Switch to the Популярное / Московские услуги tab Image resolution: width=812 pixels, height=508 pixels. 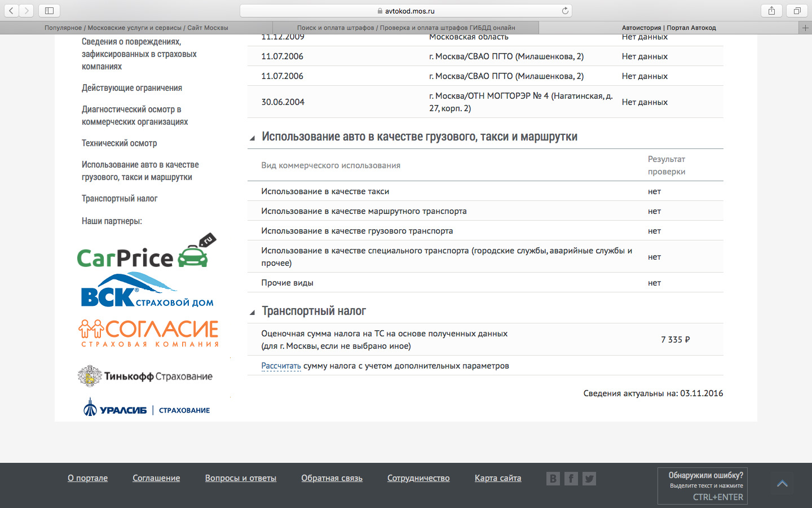[x=136, y=28]
